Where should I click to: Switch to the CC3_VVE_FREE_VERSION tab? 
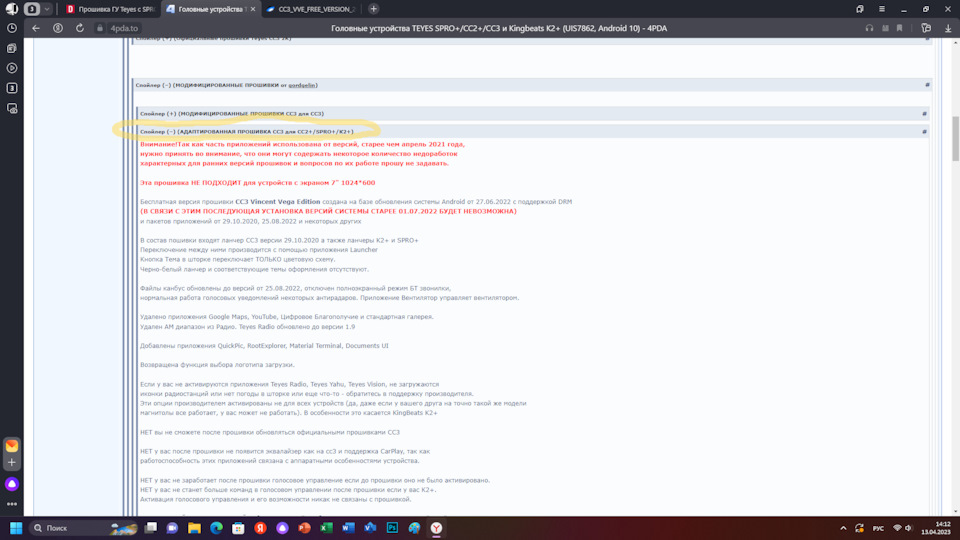click(311, 9)
